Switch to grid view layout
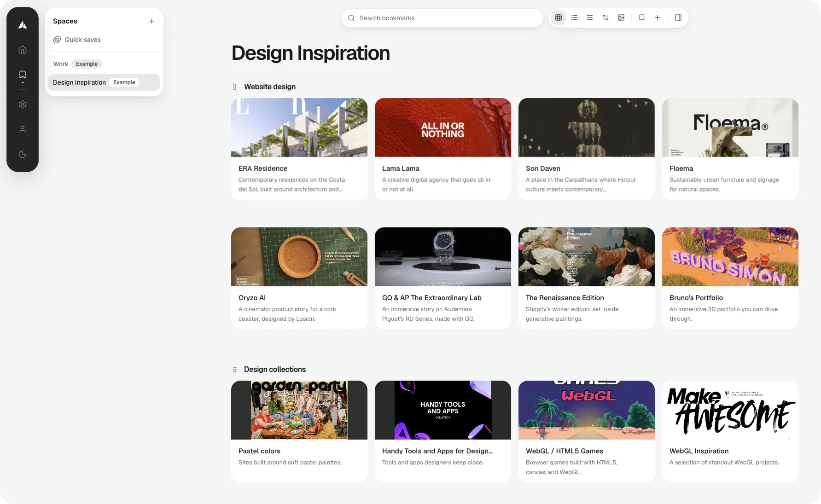The height and width of the screenshot is (504, 821). 559,17
